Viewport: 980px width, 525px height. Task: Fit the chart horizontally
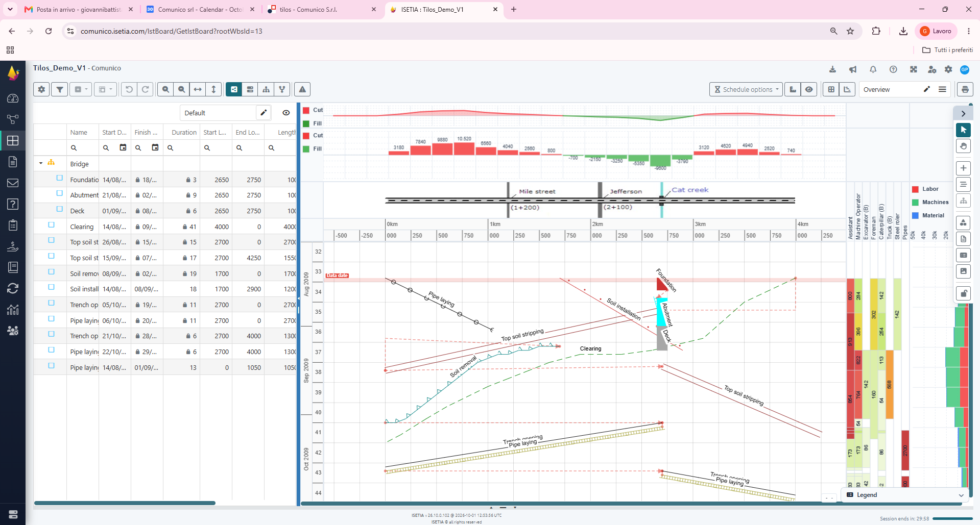[198, 89]
